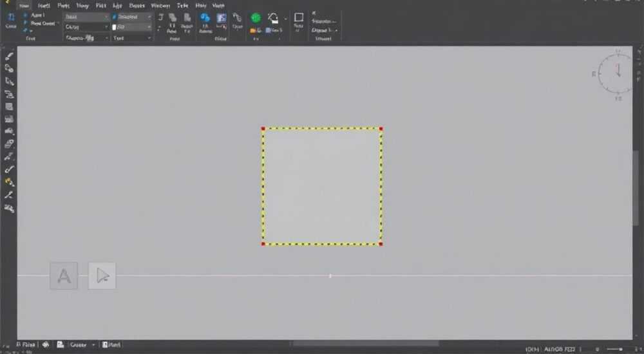Click the vertical scrollbar thumb beside canvas
This screenshot has height=354, width=644.
[x=636, y=188]
